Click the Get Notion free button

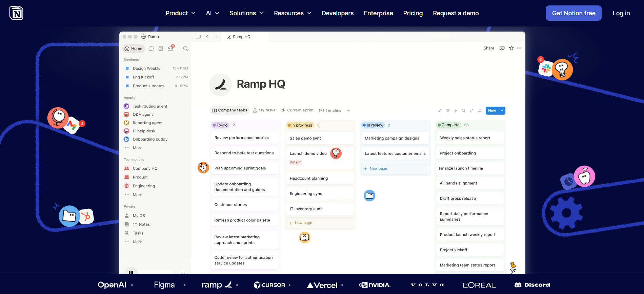(x=573, y=13)
